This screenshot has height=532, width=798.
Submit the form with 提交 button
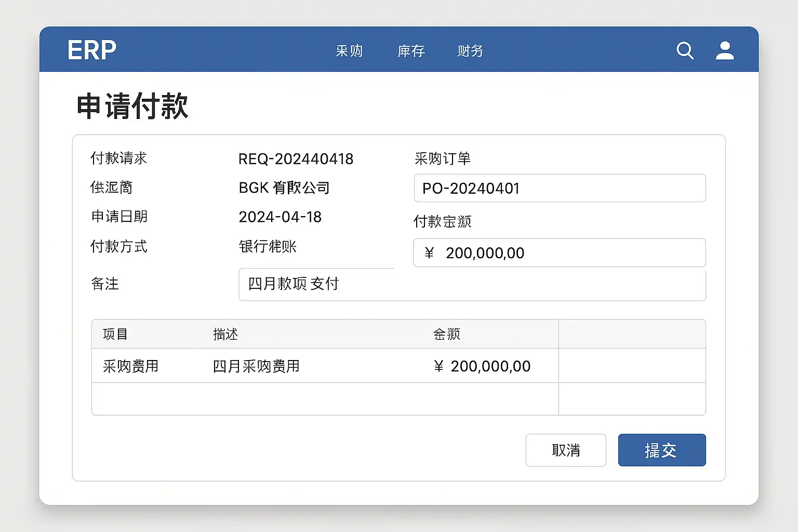tap(661, 450)
